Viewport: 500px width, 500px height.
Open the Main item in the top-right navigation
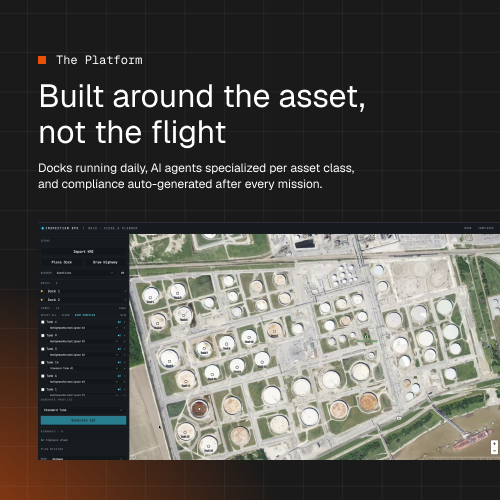tap(468, 228)
